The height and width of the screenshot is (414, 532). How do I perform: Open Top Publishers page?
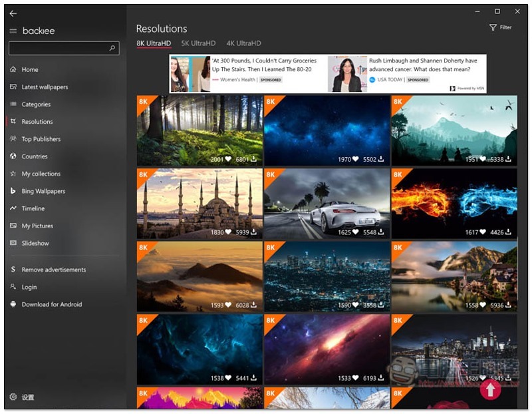coord(41,139)
